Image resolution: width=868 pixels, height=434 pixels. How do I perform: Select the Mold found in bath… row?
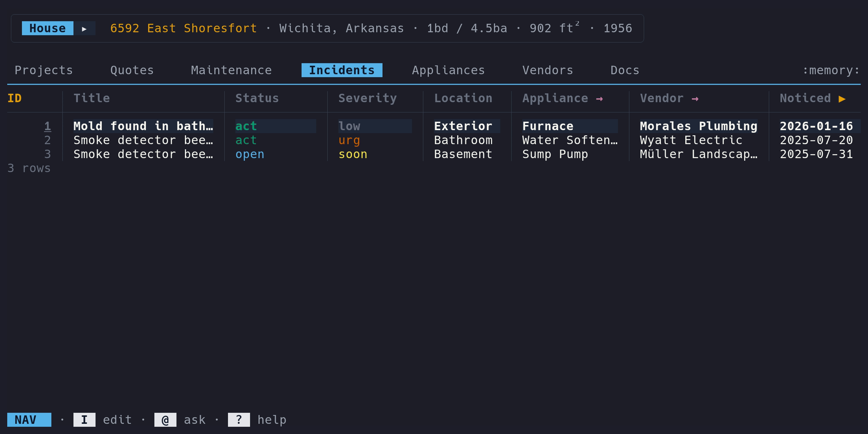pos(143,126)
